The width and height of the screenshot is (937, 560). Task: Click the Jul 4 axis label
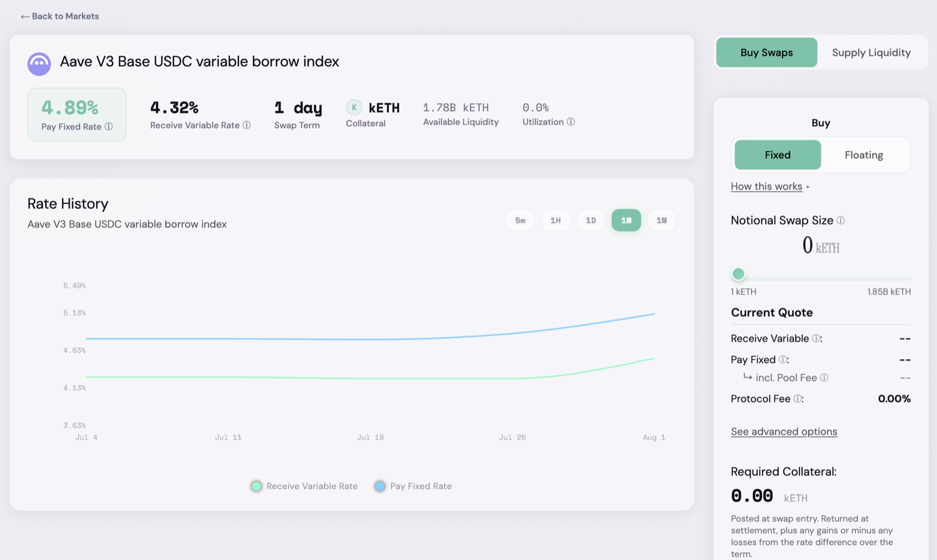[86, 437]
